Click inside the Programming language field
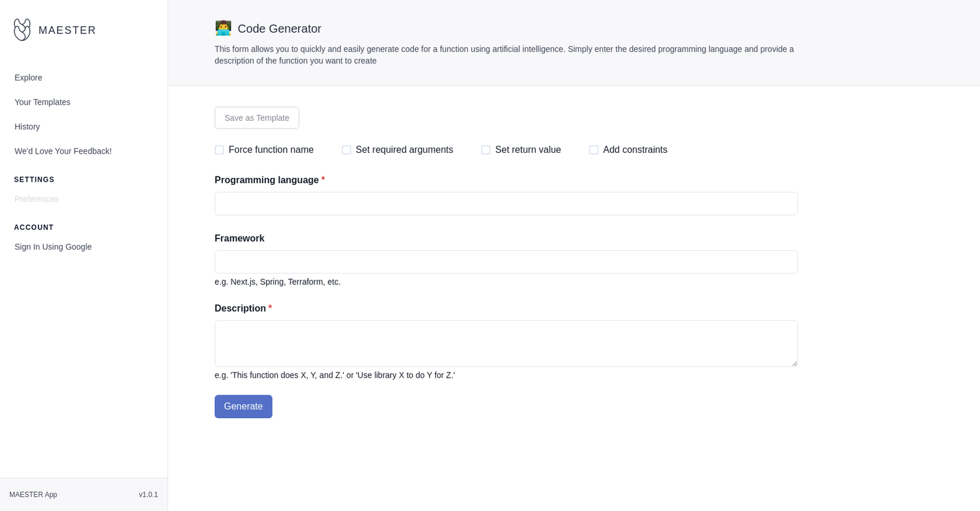The image size is (980, 511). click(x=506, y=203)
